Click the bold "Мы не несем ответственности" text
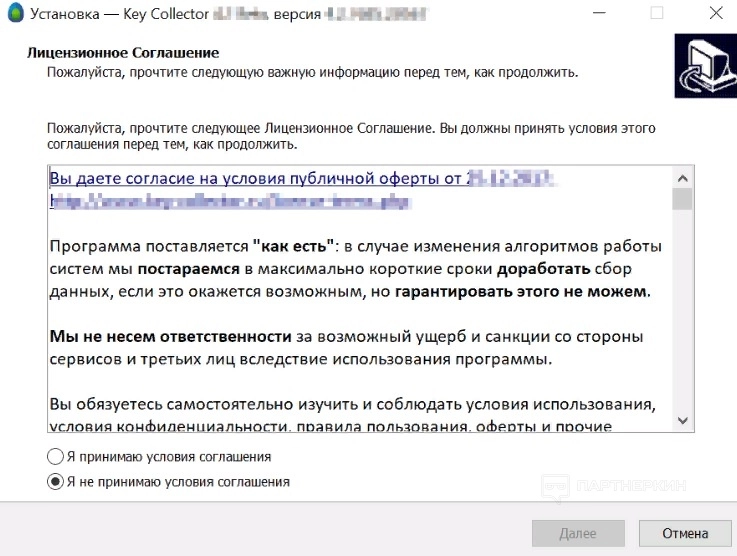Screen dimensions: 737x556 [171, 337]
